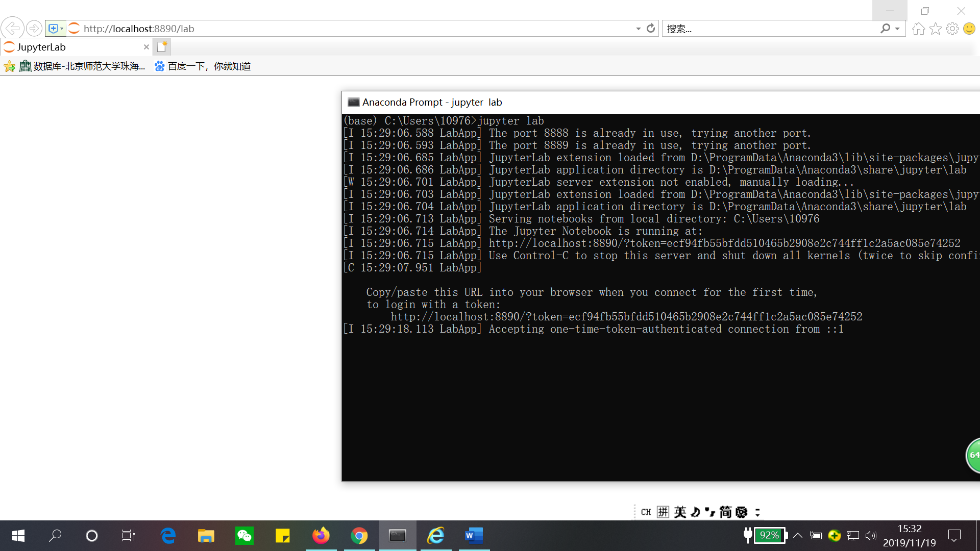The image size is (980, 551).
Task: Click the CH language indicator on IME bar
Action: [646, 512]
